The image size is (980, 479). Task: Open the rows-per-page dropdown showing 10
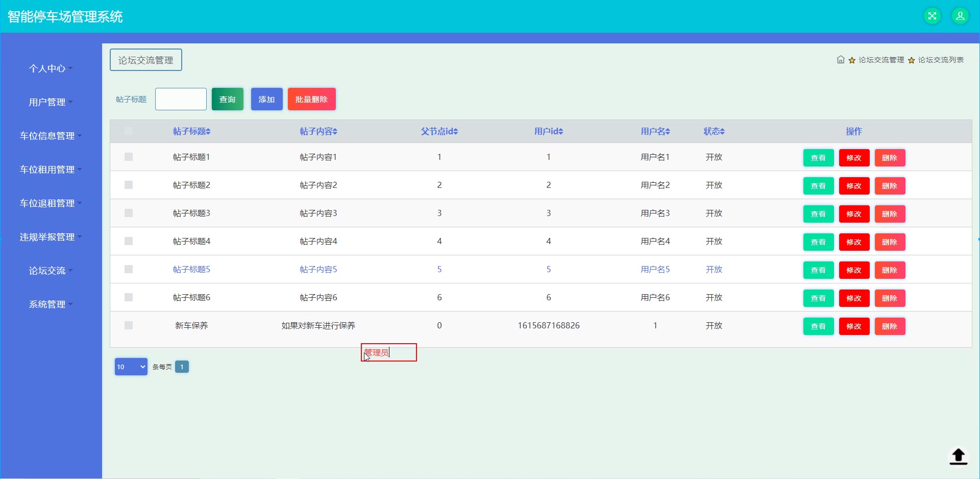131,367
